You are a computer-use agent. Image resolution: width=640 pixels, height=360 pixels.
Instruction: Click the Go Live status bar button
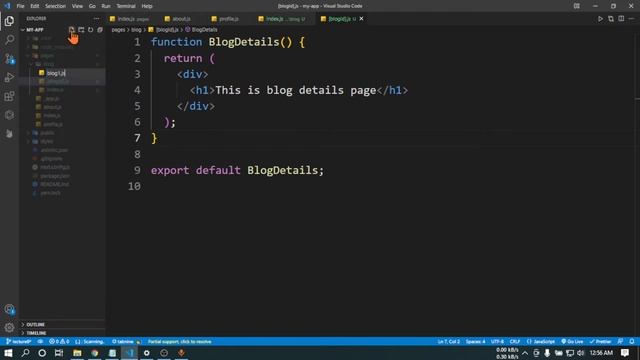coord(572,342)
